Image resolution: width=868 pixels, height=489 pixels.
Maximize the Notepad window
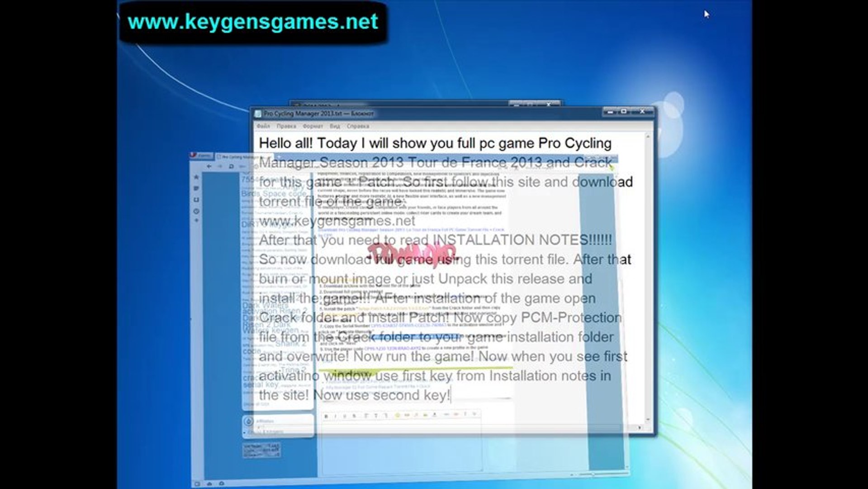(624, 111)
